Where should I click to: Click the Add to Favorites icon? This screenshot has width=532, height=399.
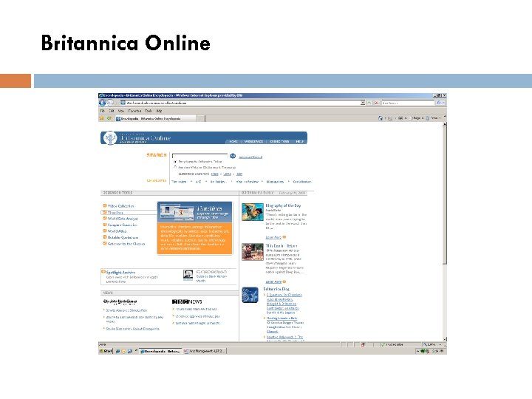[109, 118]
